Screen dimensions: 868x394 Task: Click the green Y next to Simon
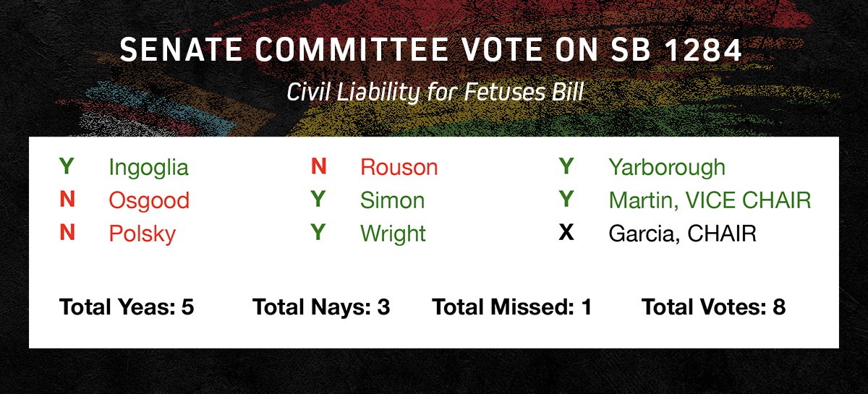click(x=318, y=200)
